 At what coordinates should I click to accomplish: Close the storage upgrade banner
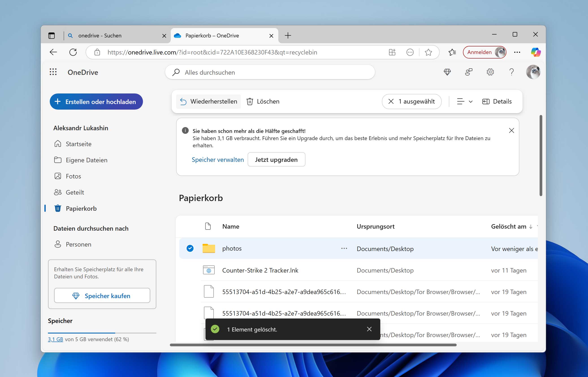(511, 130)
